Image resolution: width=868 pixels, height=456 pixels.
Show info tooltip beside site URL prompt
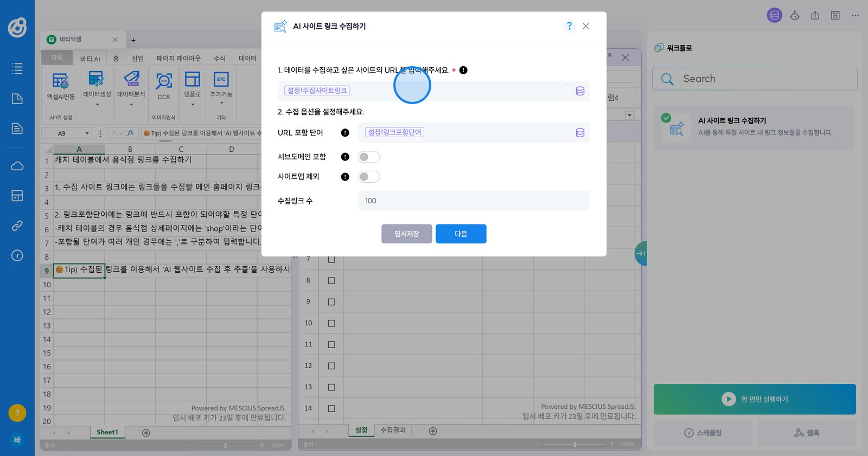463,70
